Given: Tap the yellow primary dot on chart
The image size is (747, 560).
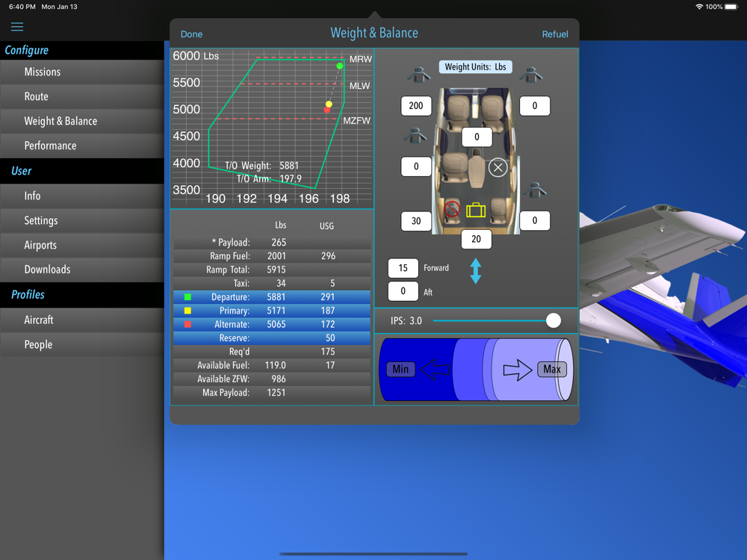Looking at the screenshot, I should (x=329, y=104).
